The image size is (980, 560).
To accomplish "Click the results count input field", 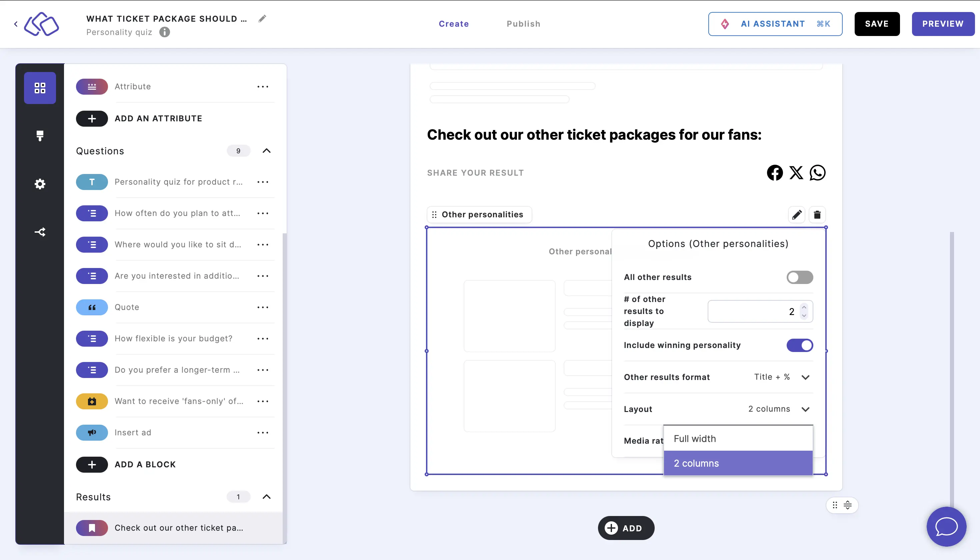I will pos(754,311).
